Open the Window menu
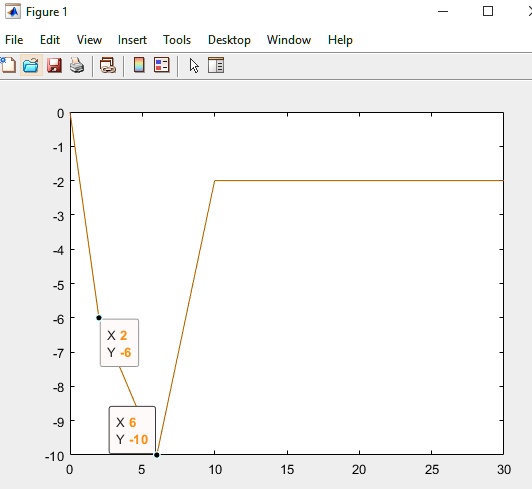Viewport: 532px width, 489px height. pyautogui.click(x=289, y=40)
